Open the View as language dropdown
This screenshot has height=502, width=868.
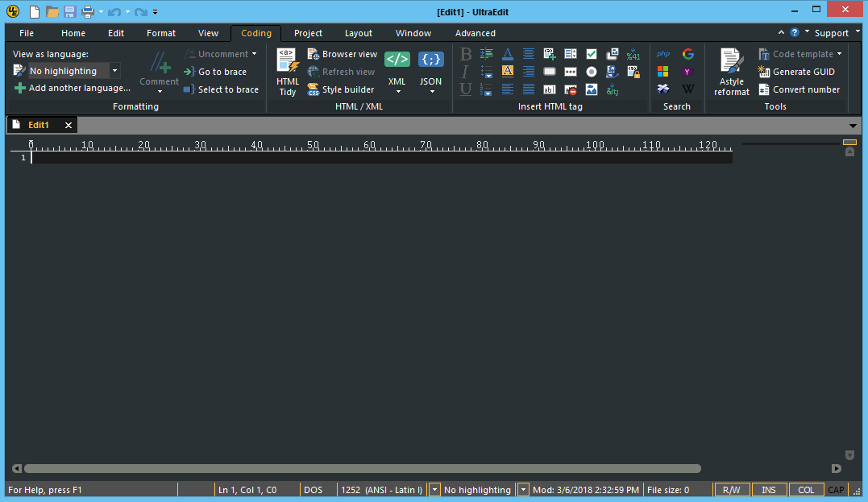[x=114, y=71]
